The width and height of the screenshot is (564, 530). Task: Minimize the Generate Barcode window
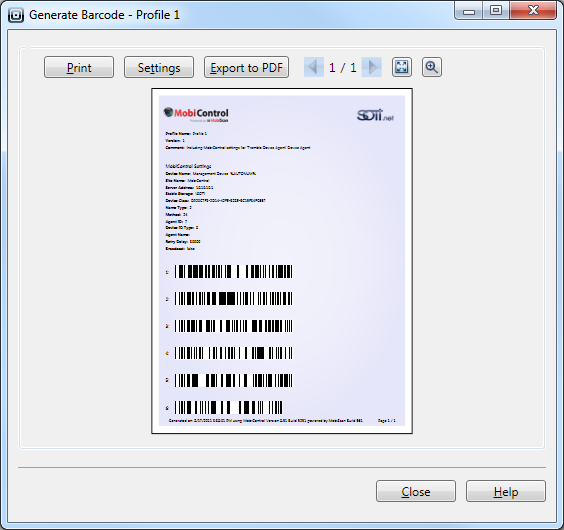tap(469, 10)
